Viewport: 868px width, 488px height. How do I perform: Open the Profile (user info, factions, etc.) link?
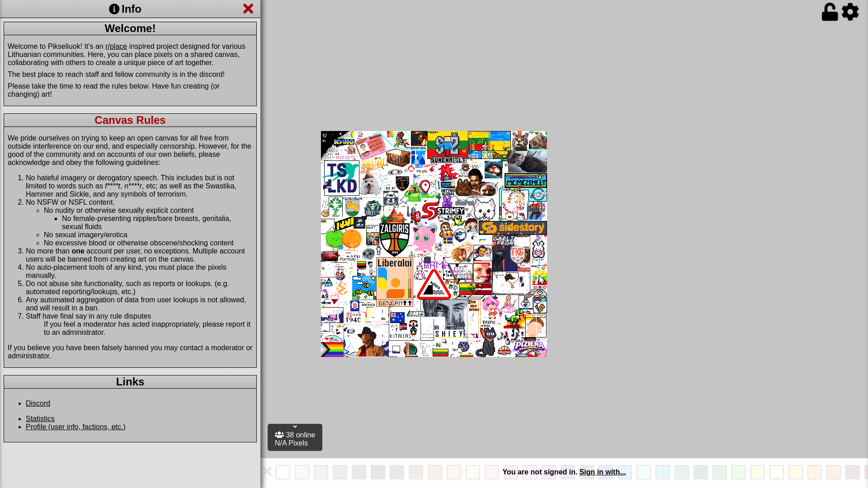[75, 427]
